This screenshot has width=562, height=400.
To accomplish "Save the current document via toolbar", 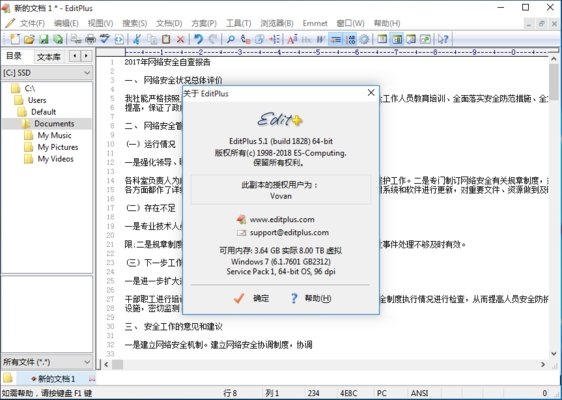I will (x=43, y=39).
